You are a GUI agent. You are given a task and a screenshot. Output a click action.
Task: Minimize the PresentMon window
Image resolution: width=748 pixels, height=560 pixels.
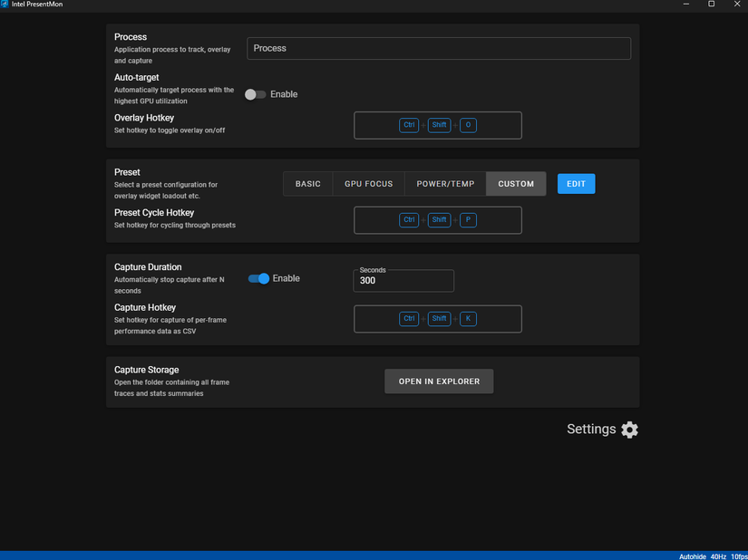coord(686,5)
